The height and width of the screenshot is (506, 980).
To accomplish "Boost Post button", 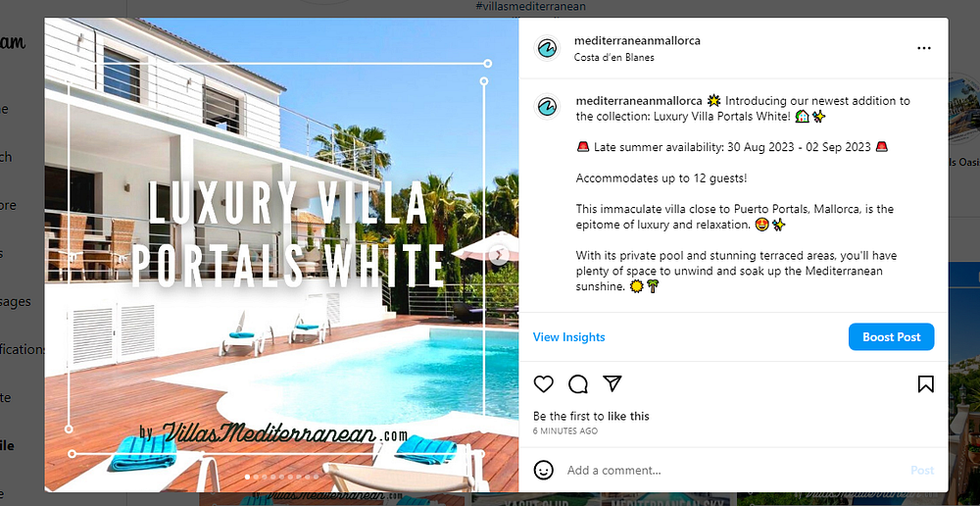I will point(891,336).
